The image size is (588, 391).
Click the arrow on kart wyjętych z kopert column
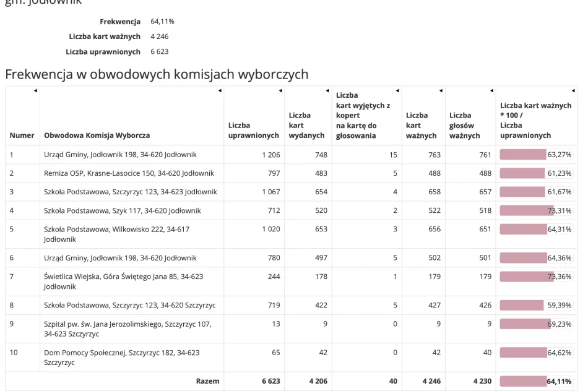coord(399,90)
